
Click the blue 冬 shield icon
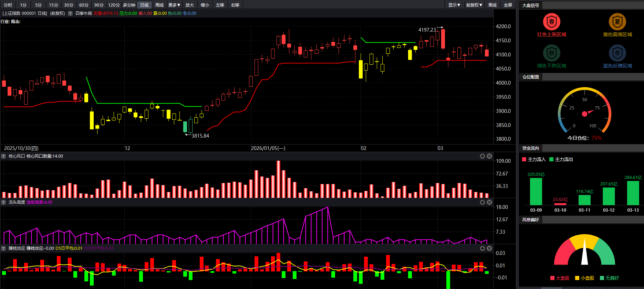click(x=617, y=53)
